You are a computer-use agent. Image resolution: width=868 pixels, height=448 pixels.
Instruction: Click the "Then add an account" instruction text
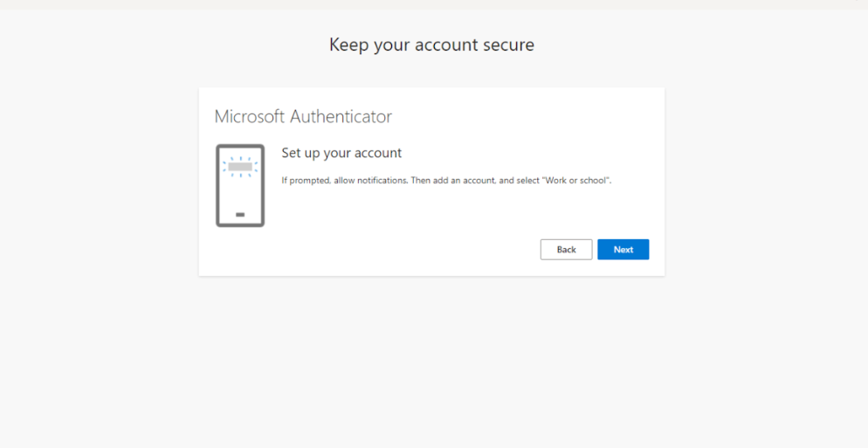(442, 181)
